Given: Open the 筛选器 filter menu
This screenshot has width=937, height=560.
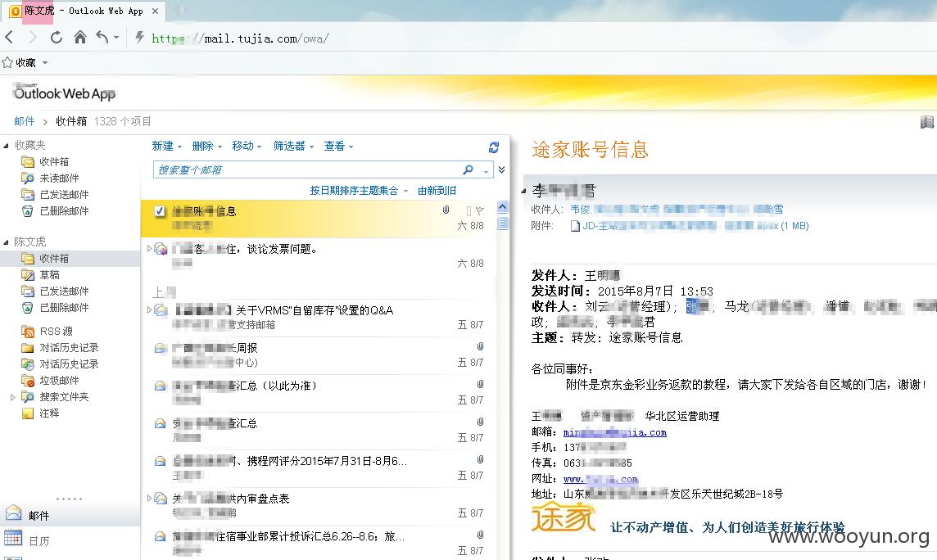Looking at the screenshot, I should [293, 147].
